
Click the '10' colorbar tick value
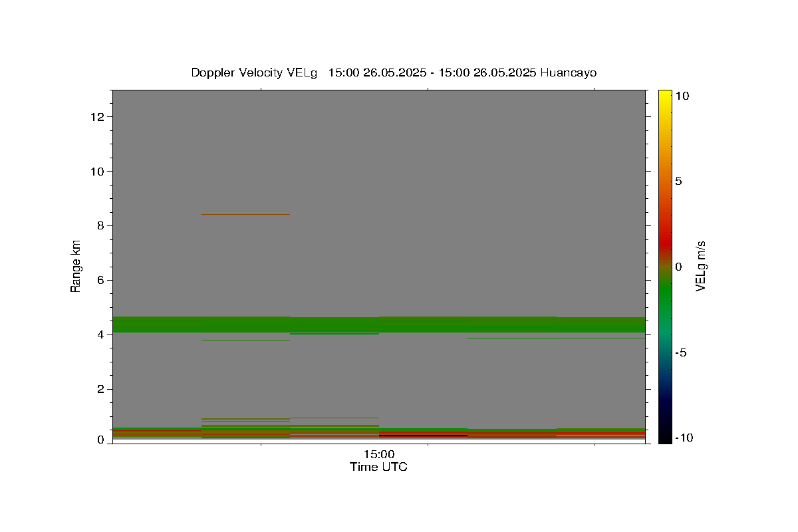[x=682, y=96]
